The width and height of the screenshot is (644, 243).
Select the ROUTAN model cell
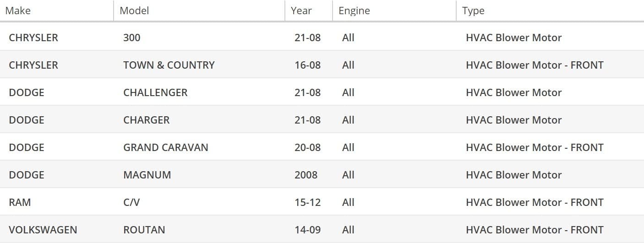pos(144,230)
